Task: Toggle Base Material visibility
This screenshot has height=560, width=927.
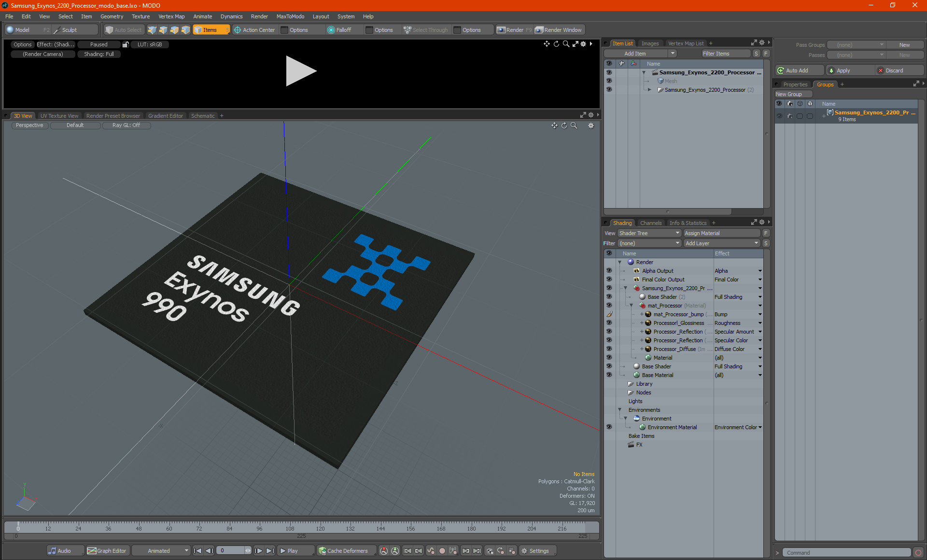Action: (x=609, y=375)
